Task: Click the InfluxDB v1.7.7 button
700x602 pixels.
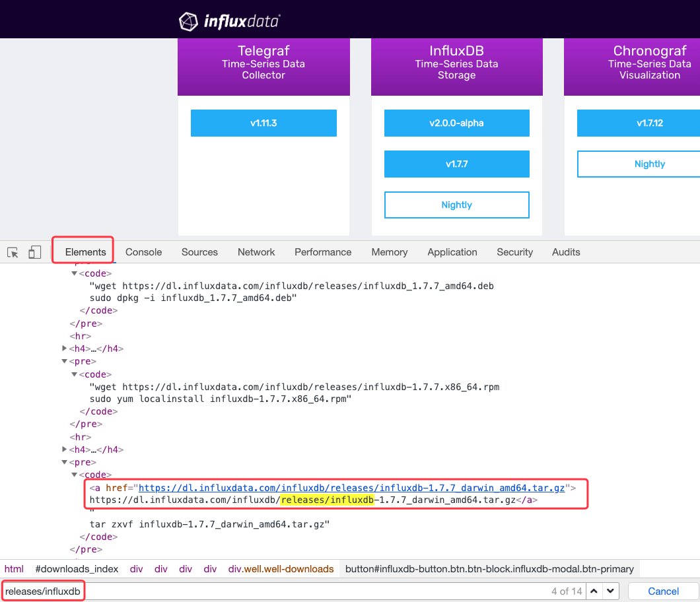Action: click(x=457, y=164)
